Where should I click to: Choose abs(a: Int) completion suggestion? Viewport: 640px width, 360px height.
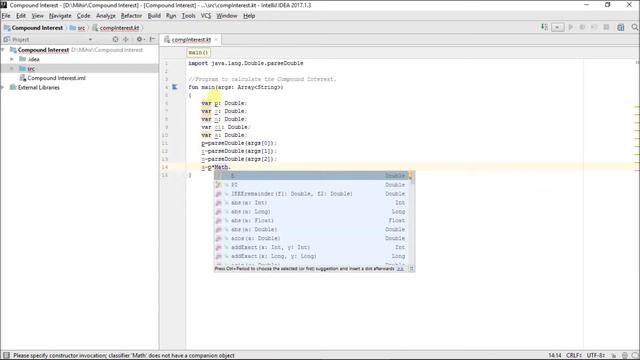[x=311, y=203]
